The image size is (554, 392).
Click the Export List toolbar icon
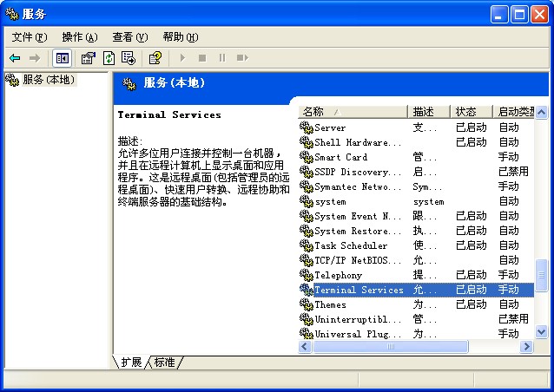129,58
